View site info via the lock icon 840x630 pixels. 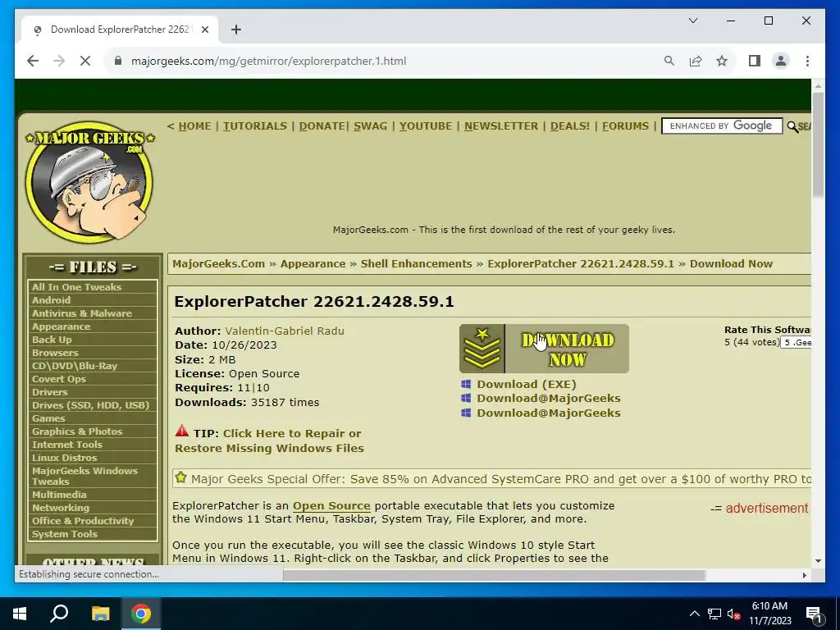(118, 61)
